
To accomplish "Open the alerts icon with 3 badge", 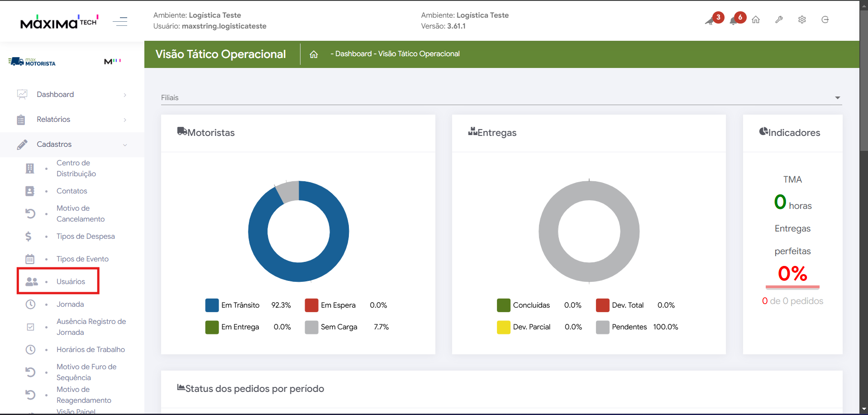I will 711,20.
